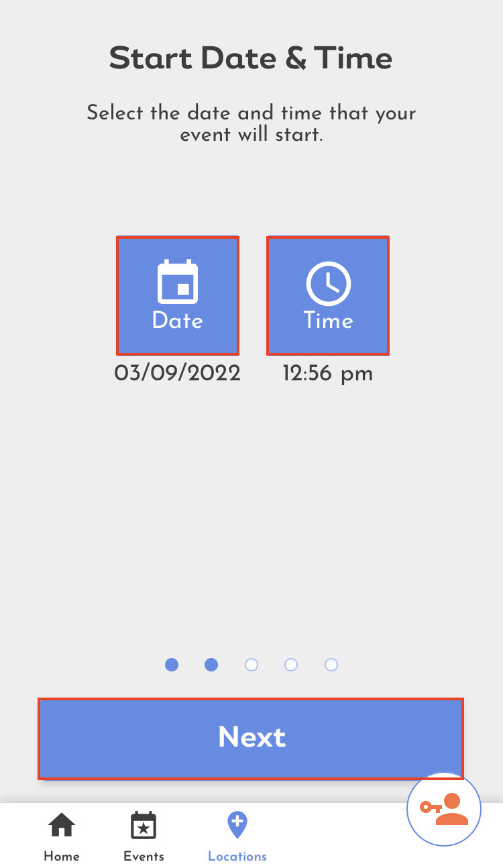Image resolution: width=503 pixels, height=868 pixels.
Task: Click the 12:56 pm time value
Action: 328,374
